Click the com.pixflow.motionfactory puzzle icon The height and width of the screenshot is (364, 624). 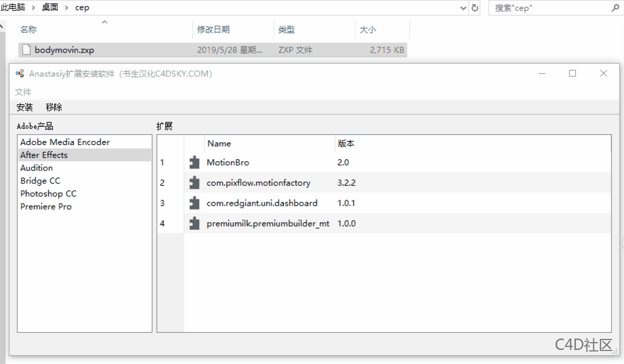coord(194,183)
